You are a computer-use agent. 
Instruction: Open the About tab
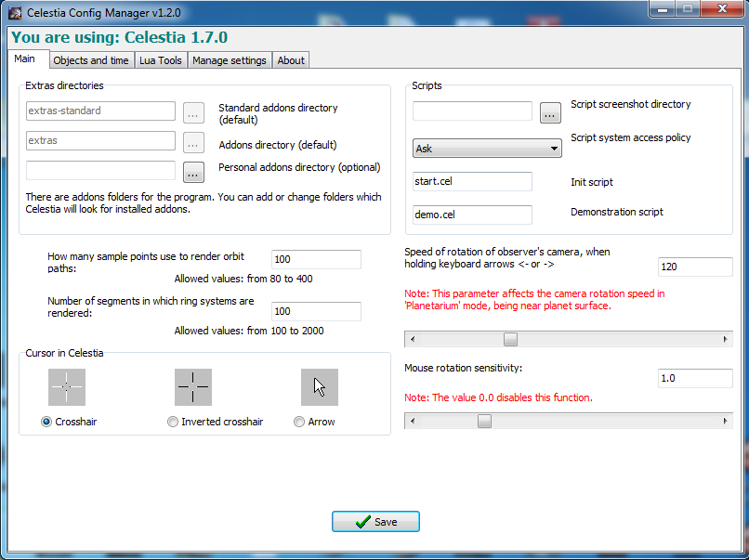coord(291,60)
